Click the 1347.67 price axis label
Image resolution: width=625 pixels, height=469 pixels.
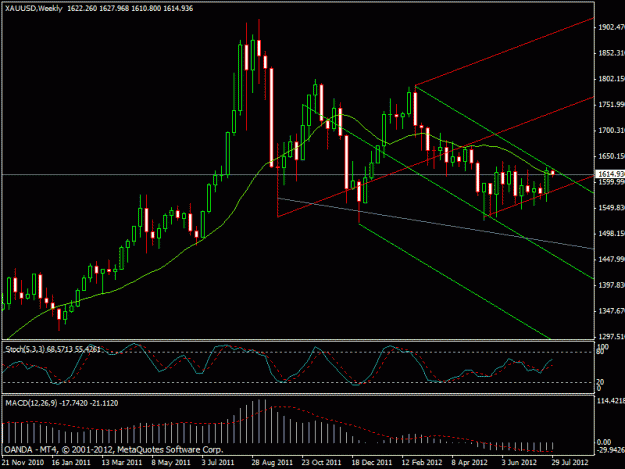coord(611,311)
